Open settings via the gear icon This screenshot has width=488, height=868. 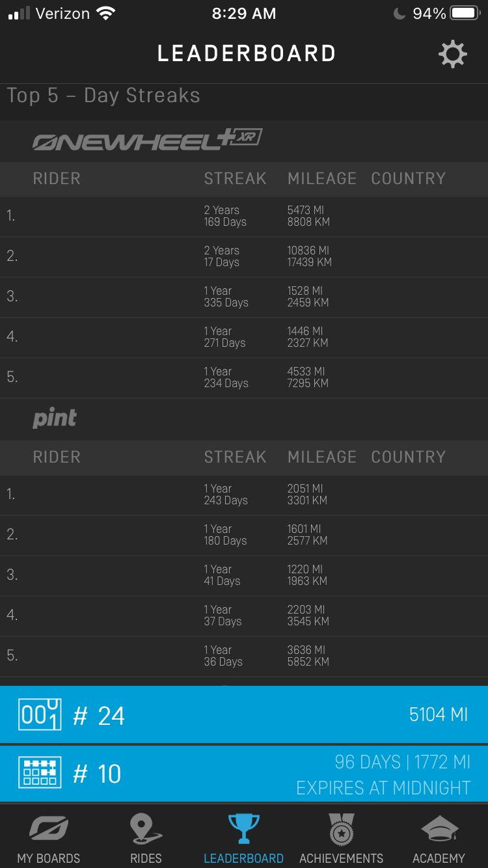tap(453, 54)
